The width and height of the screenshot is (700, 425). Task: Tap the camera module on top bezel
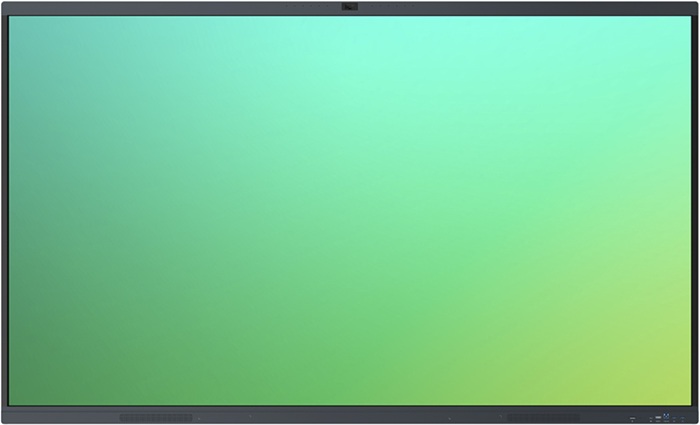[350, 7]
